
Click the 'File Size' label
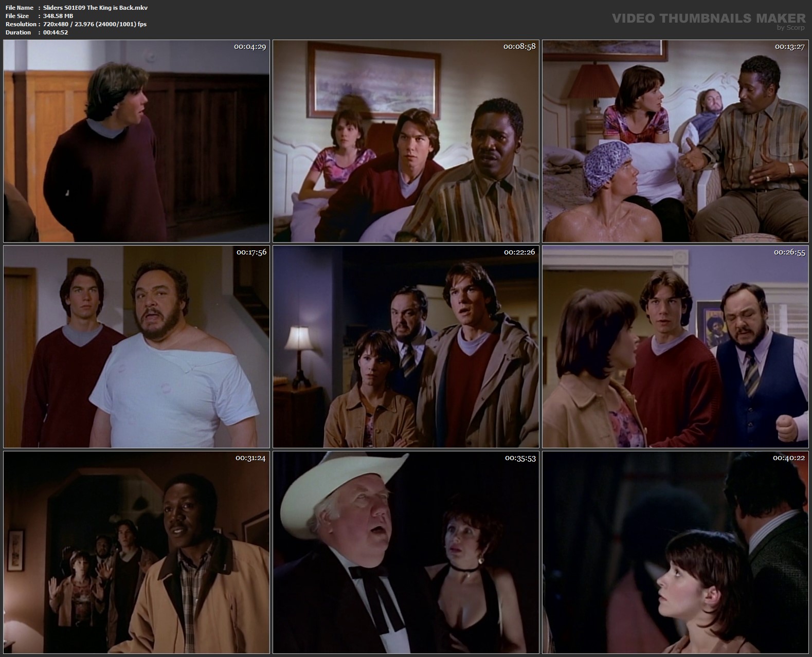17,16
